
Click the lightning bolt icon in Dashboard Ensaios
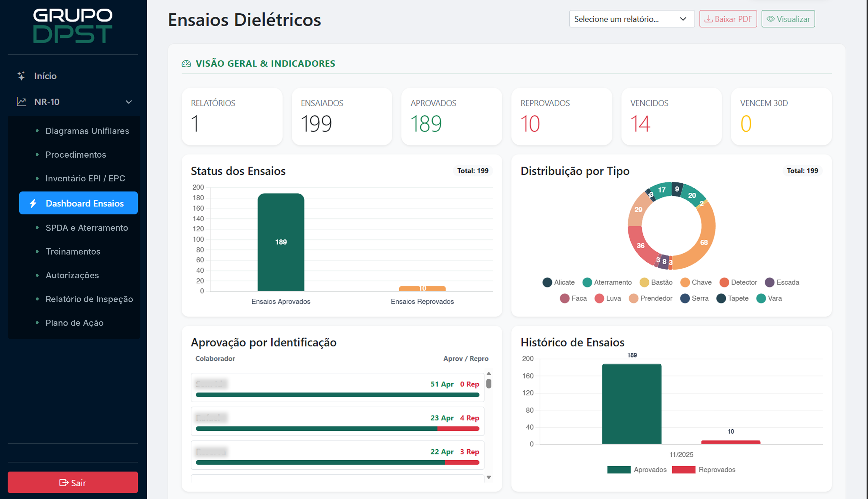(33, 203)
